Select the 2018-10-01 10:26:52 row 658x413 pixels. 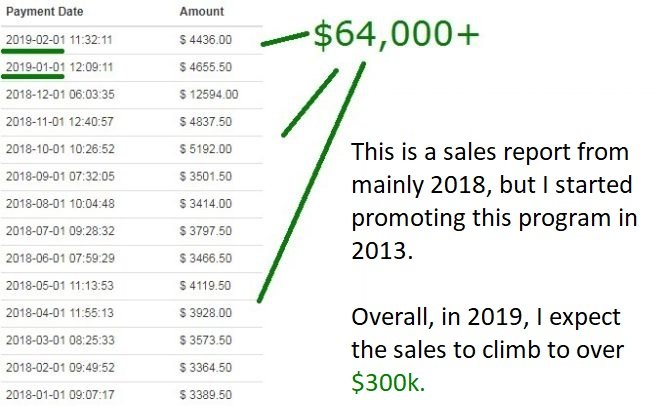pyautogui.click(x=132, y=149)
